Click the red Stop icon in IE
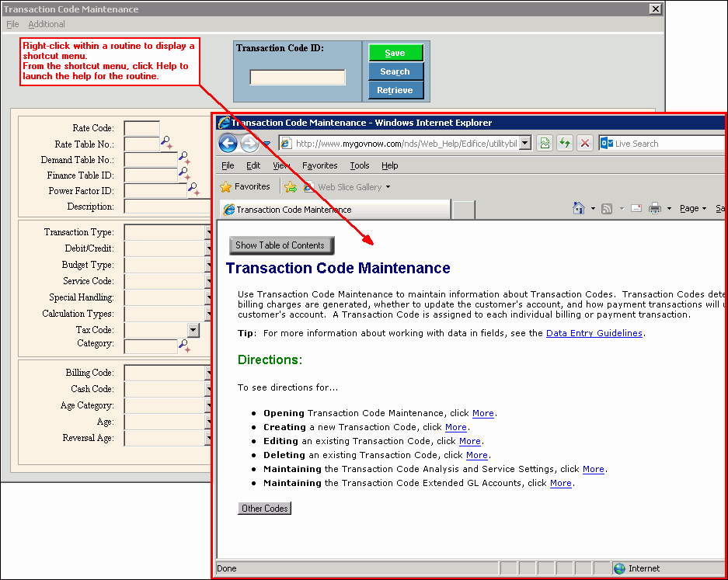The width and height of the screenshot is (728, 580). click(585, 144)
